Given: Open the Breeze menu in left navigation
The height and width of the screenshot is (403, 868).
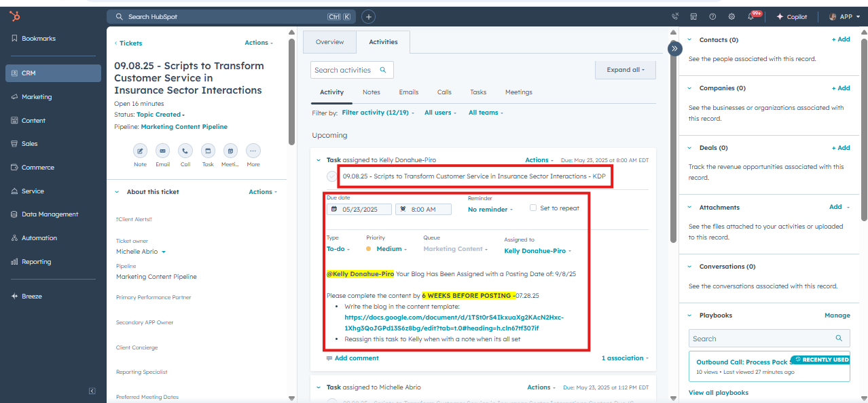Looking at the screenshot, I should (27, 296).
